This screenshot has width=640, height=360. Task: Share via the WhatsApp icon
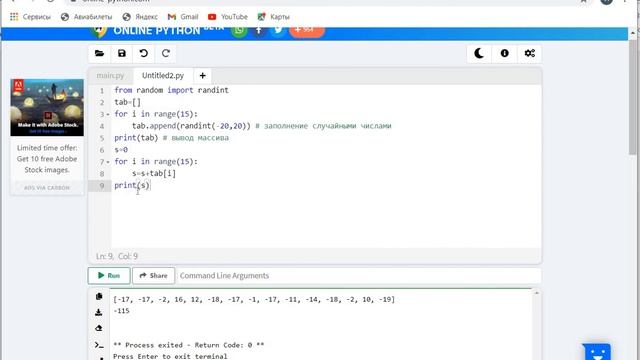(239, 30)
